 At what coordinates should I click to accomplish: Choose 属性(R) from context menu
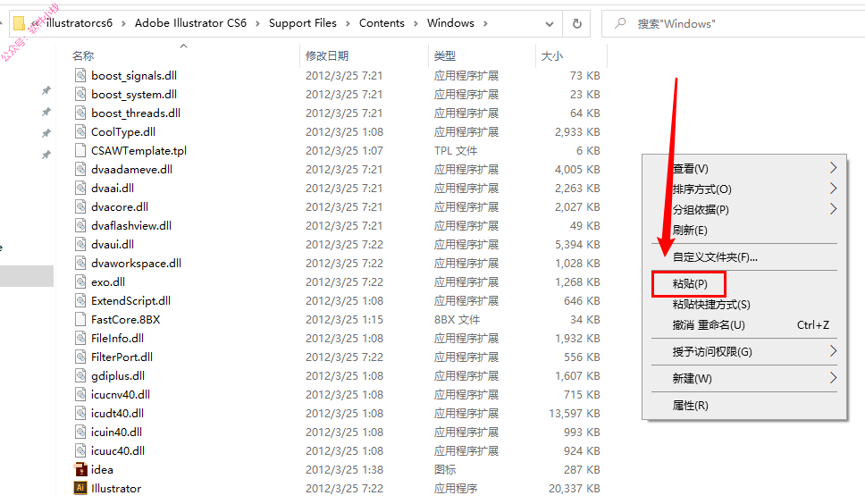tap(744, 406)
